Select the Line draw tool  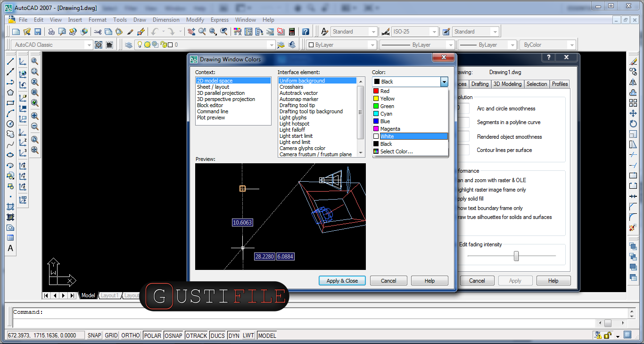10,61
